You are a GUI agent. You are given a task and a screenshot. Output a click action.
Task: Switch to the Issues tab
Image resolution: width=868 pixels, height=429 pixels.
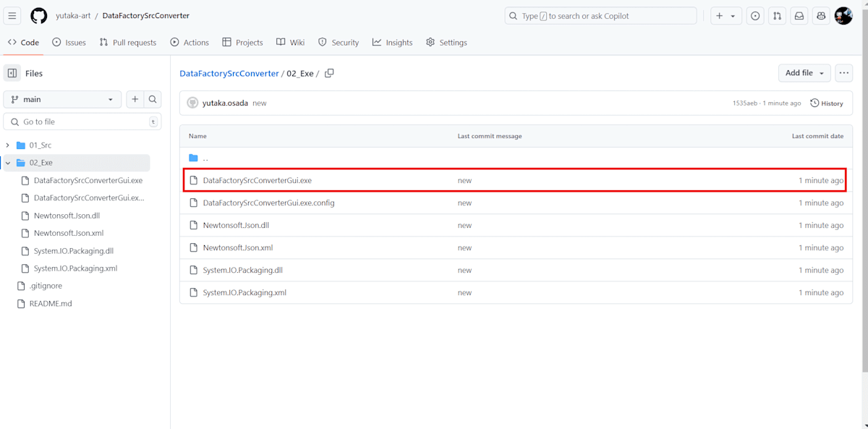(69, 43)
